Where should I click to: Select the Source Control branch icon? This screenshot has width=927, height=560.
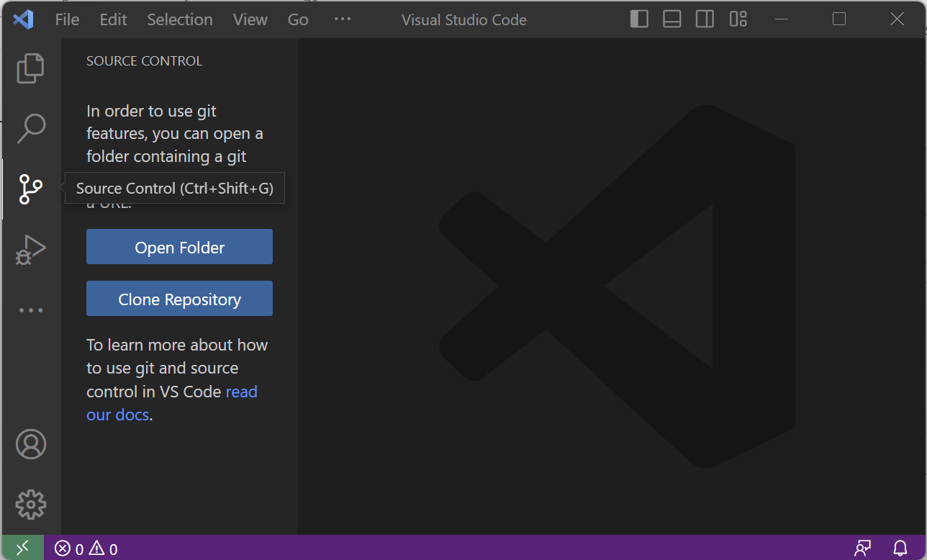pos(30,189)
